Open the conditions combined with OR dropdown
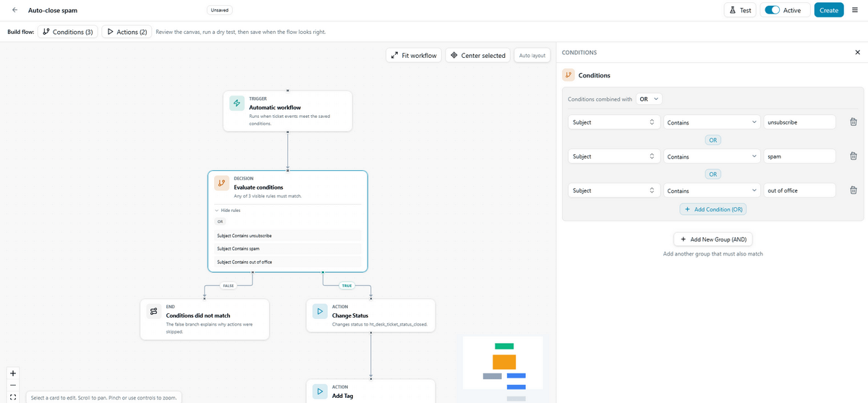This screenshot has width=868, height=403. (x=649, y=99)
